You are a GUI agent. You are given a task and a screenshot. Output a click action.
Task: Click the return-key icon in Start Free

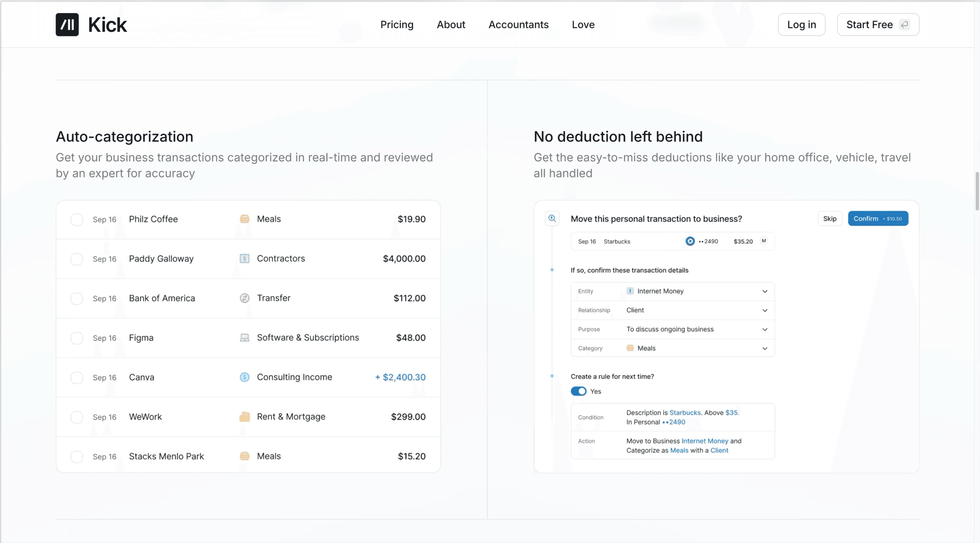click(905, 25)
